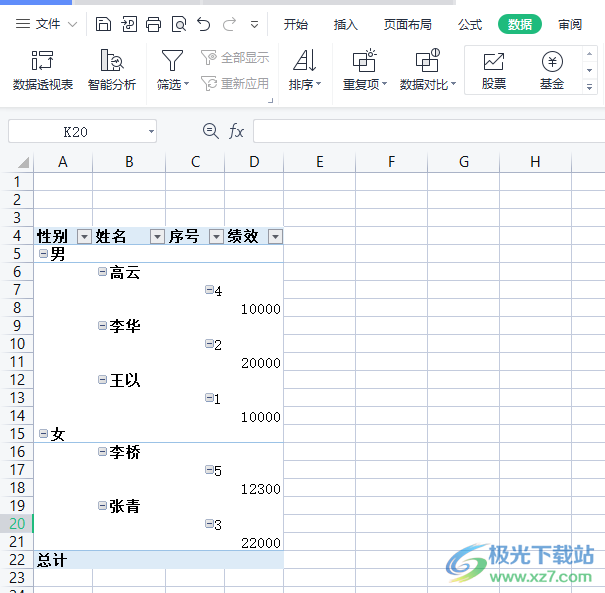The image size is (605, 593).
Task: Click the 数据对比 icon
Action: [428, 61]
